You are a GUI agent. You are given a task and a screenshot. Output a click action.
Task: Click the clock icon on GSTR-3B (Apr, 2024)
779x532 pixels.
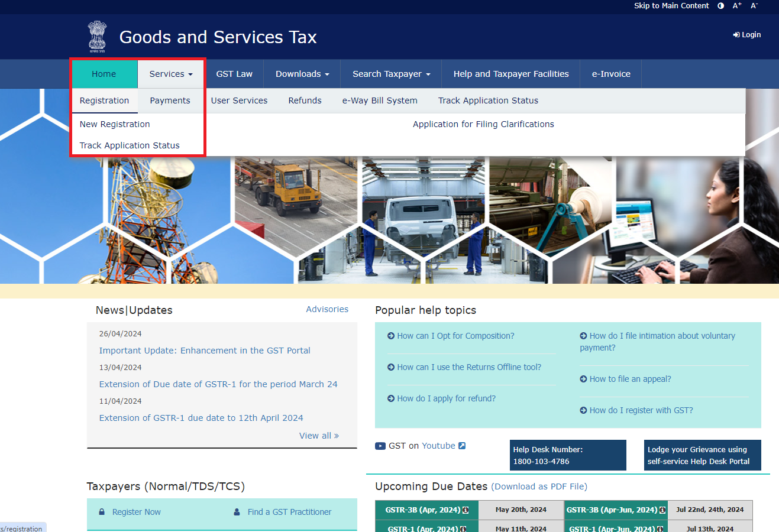pos(466,510)
